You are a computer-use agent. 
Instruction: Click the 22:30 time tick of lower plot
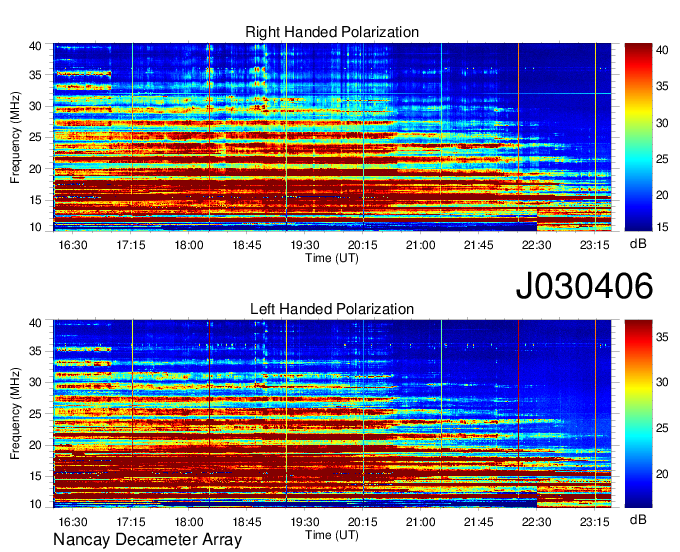pyautogui.click(x=536, y=522)
